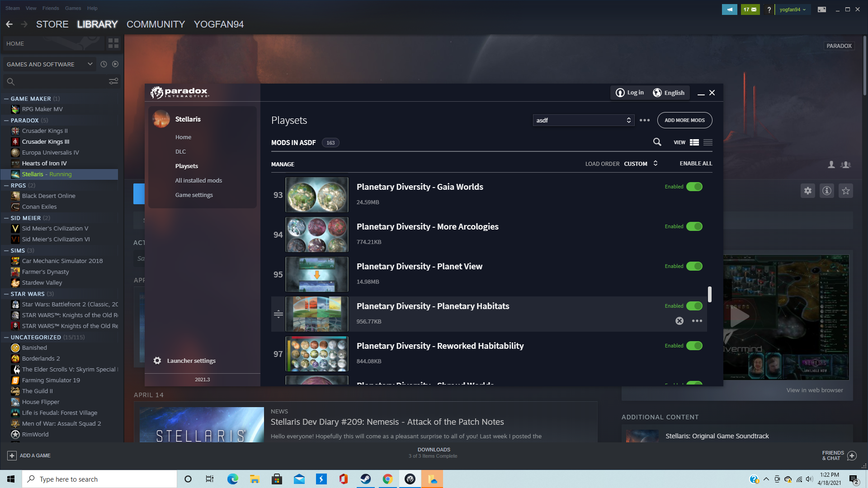
Task: Click ENABLE ALL mods link
Action: [696, 164]
